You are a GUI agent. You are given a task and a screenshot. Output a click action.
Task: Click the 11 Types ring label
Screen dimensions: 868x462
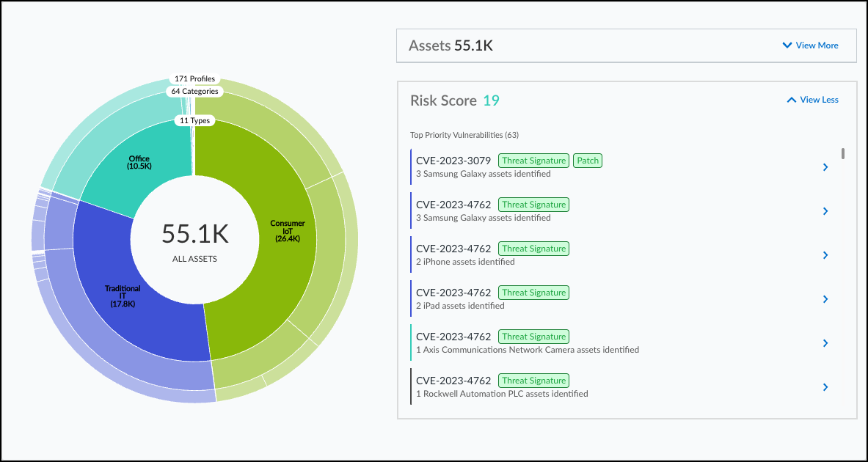[x=194, y=120]
